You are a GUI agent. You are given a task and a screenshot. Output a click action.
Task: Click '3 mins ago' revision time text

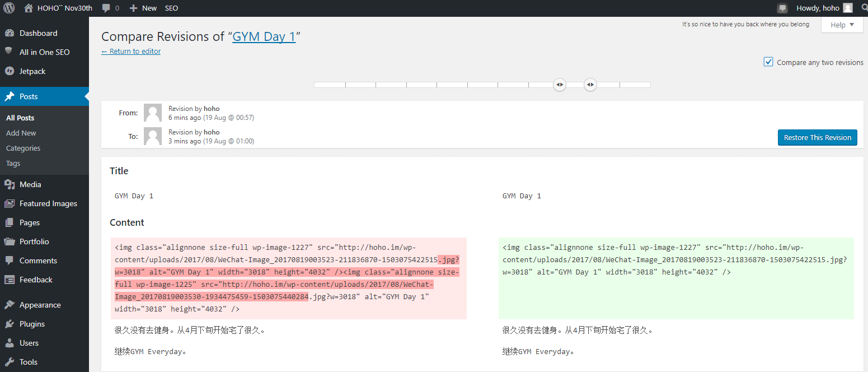tap(185, 141)
